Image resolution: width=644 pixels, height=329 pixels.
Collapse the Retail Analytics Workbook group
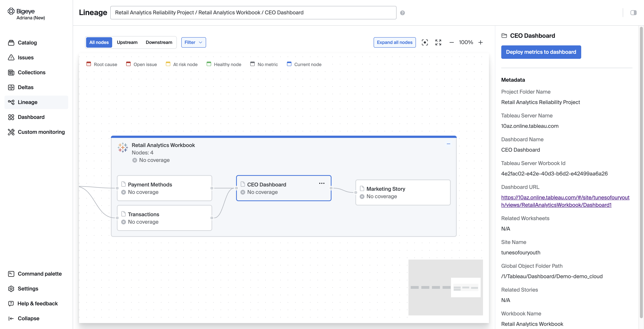pyautogui.click(x=448, y=144)
